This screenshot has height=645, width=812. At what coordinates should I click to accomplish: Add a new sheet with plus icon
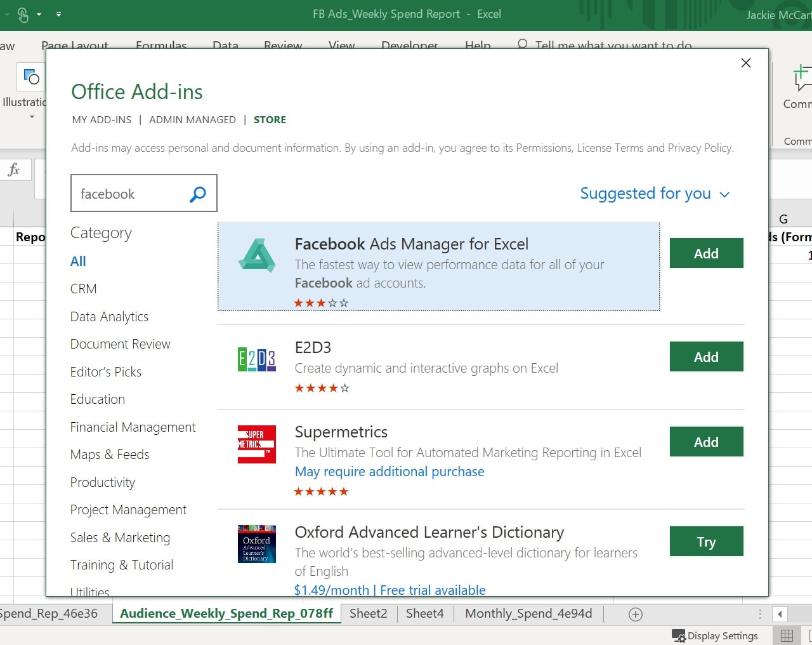click(x=635, y=614)
